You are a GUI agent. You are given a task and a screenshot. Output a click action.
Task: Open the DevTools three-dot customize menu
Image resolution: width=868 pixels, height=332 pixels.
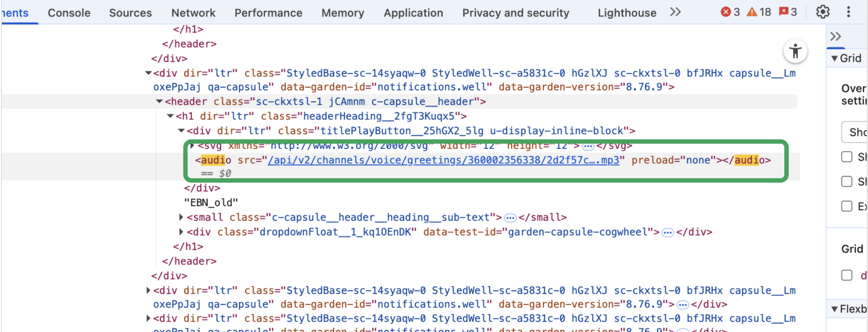point(848,12)
